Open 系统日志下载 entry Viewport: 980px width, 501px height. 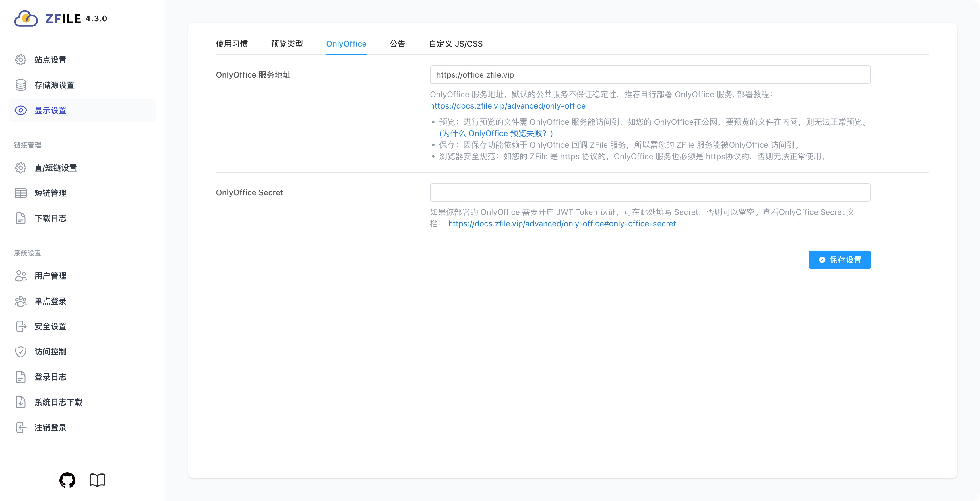(x=82, y=402)
